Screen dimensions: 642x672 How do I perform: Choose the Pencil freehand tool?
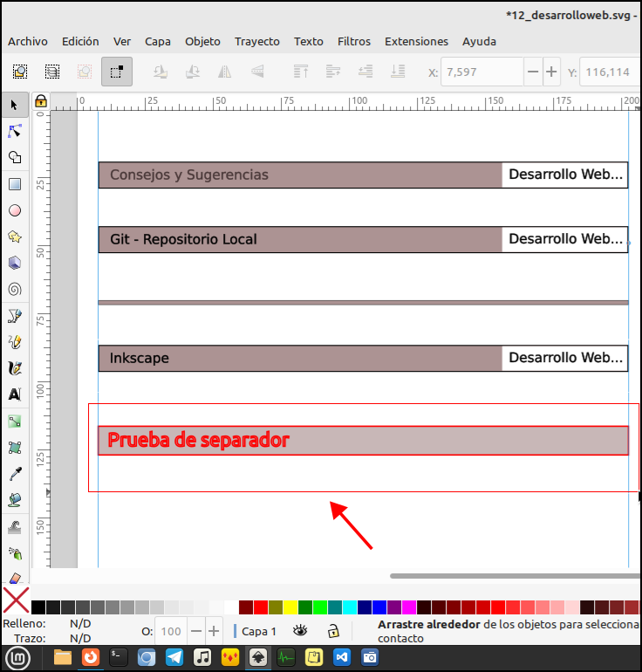click(x=15, y=342)
